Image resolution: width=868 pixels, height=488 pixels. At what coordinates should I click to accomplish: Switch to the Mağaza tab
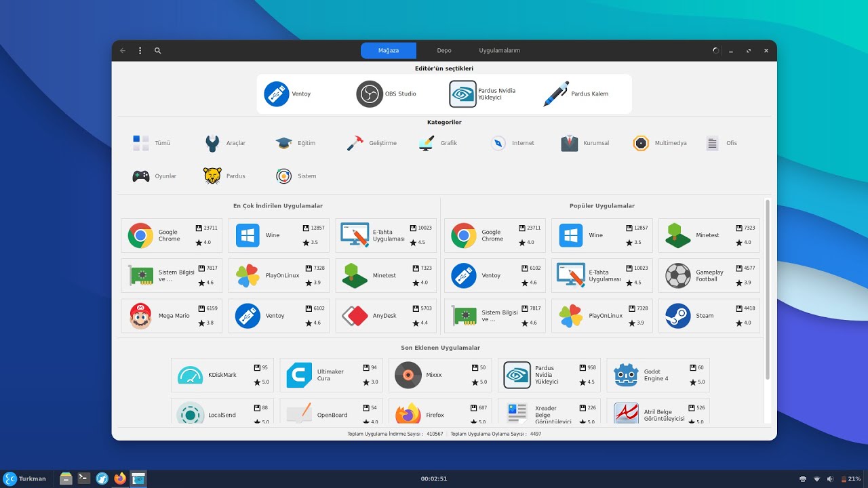[389, 50]
